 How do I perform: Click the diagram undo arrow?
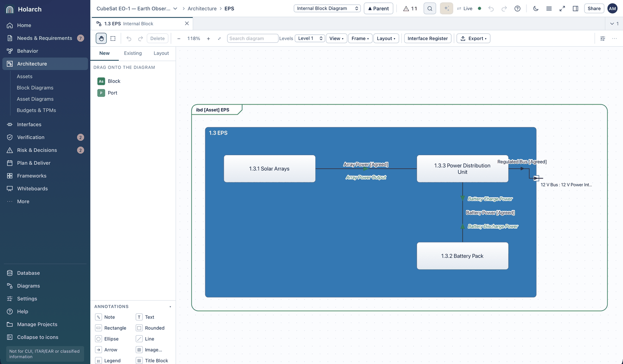point(129,38)
